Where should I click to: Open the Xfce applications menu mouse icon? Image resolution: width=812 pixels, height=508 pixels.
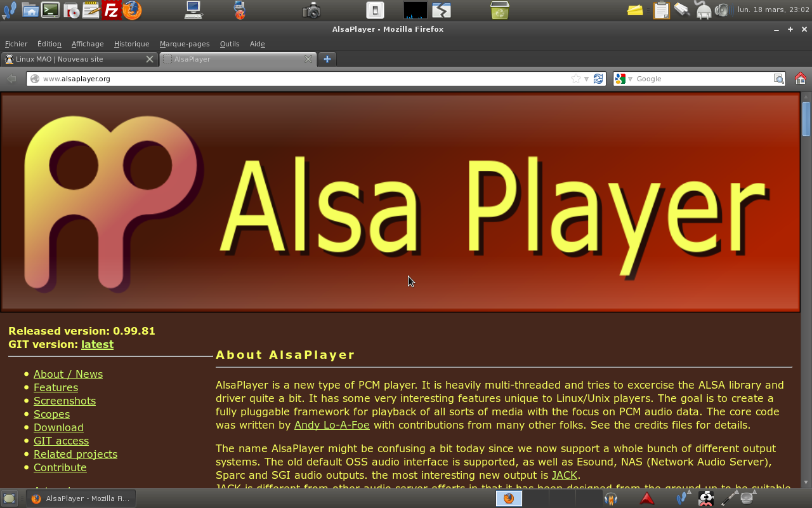pyautogui.click(x=9, y=10)
